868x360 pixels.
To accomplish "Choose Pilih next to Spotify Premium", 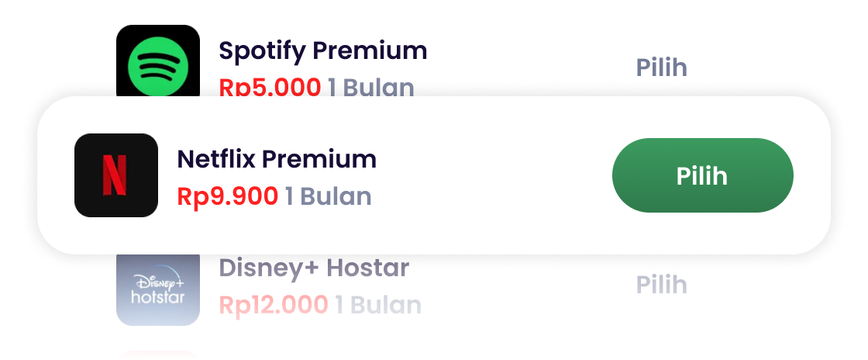I will coord(662,67).
